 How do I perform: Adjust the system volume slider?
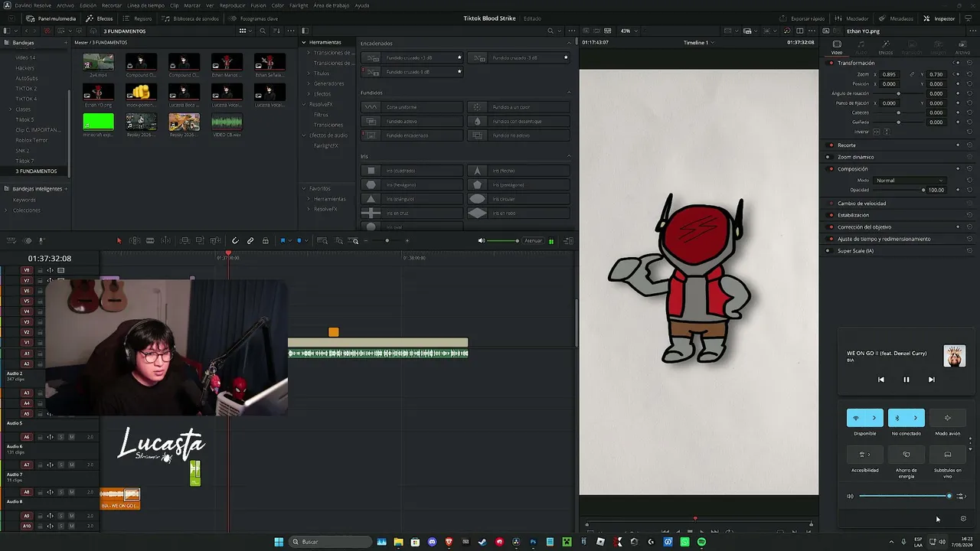[904, 496]
